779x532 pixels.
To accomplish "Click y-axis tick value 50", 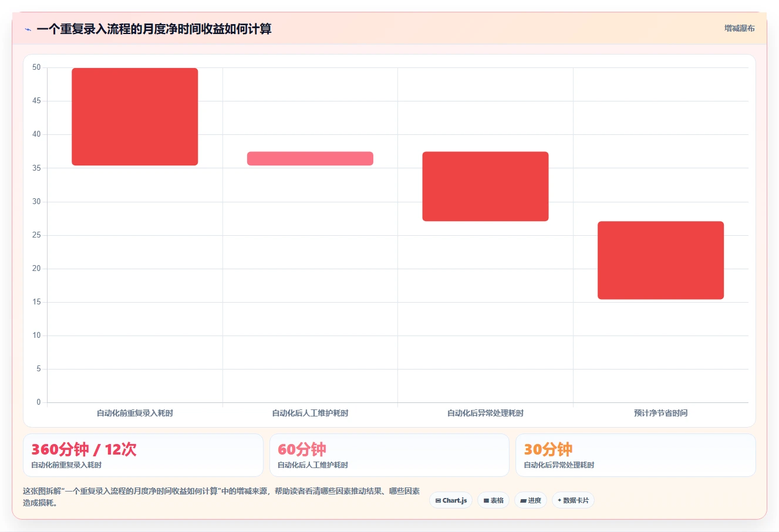I will tap(36, 67).
